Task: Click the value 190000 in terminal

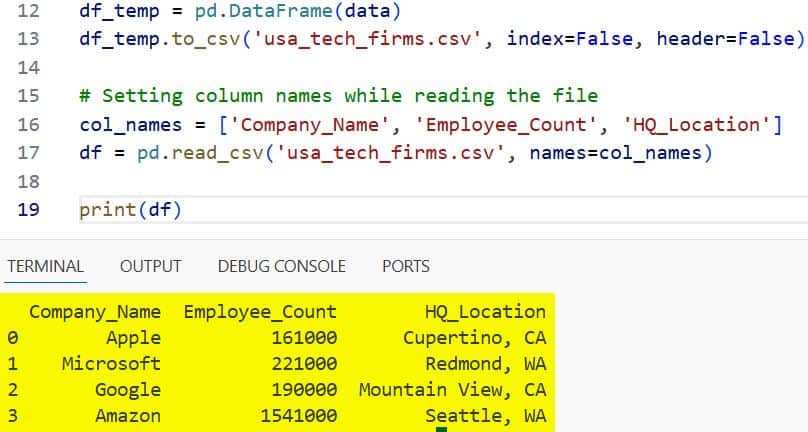Action: tap(304, 390)
